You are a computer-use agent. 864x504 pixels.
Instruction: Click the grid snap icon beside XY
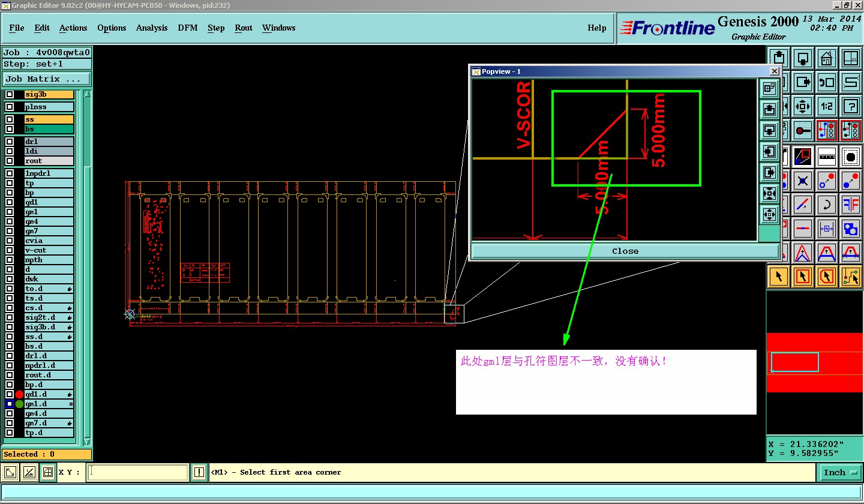click(x=48, y=472)
